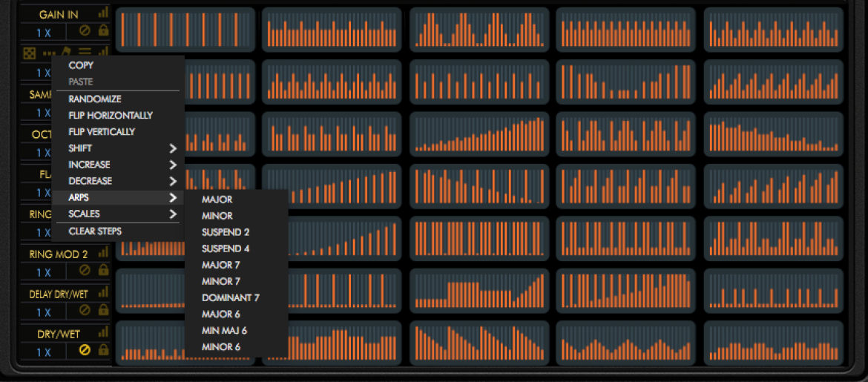Toggle the Delay Dry/Wet lock

coord(103,310)
